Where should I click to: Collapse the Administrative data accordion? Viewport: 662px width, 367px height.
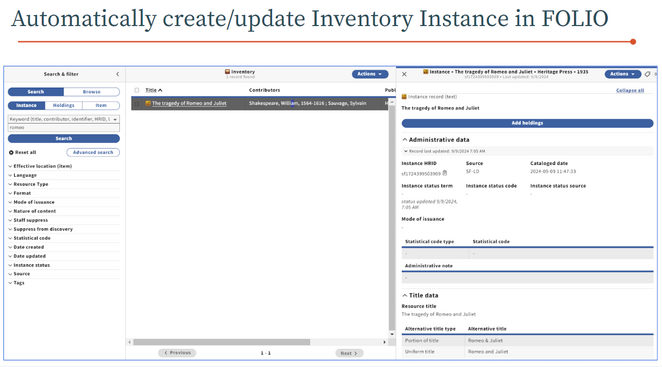click(x=436, y=139)
